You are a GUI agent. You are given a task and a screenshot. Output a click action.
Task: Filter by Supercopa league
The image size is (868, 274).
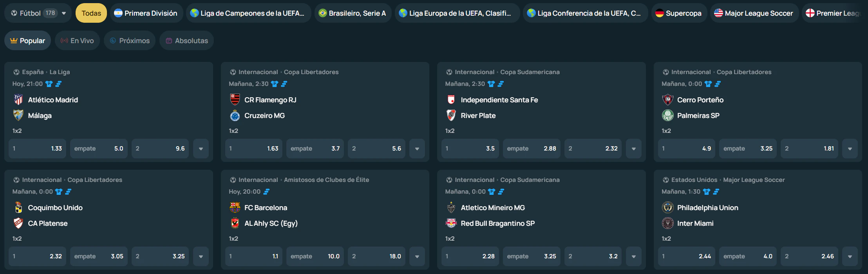coord(679,13)
